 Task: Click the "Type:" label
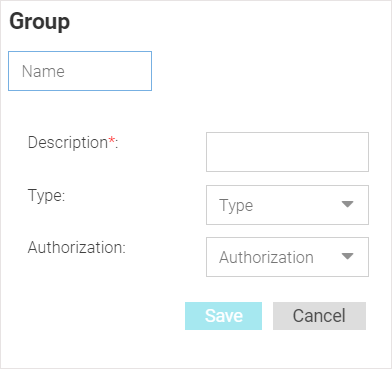(46, 195)
